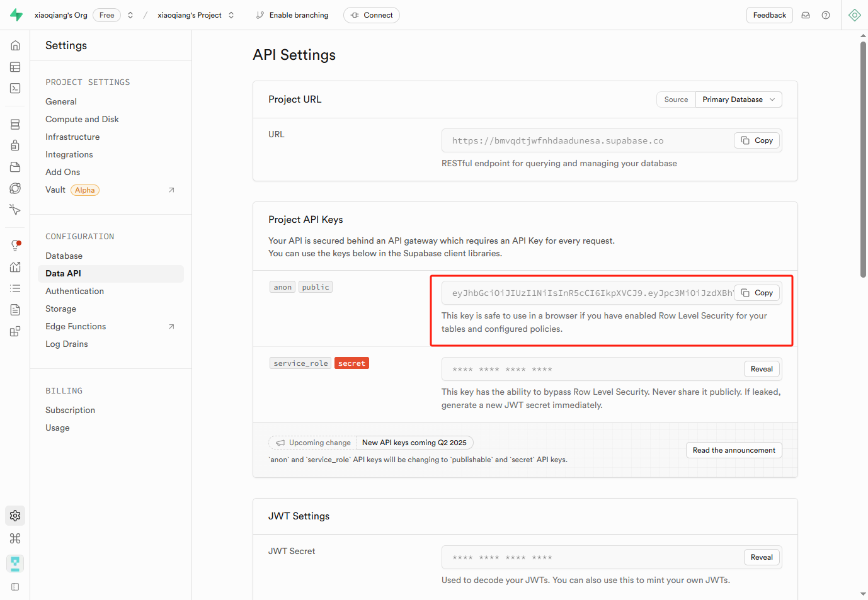Open the Project Home icon in sidebar
This screenshot has width=868, height=600.
15,45
